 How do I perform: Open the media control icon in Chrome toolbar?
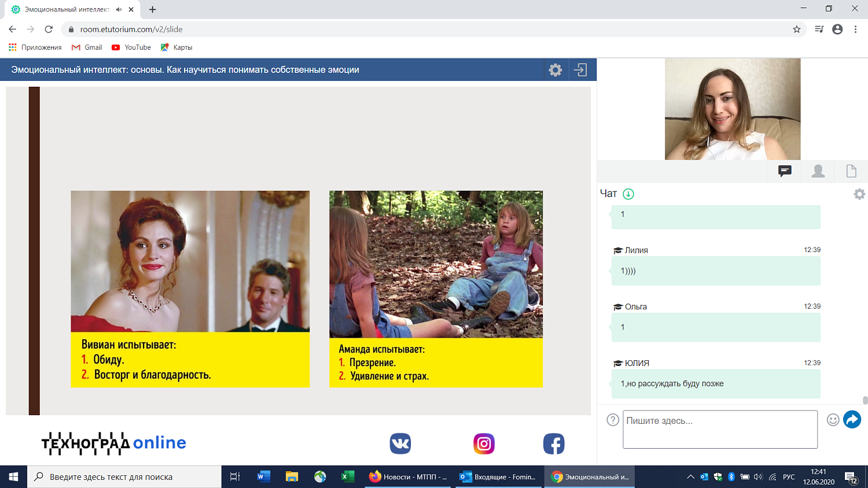pyautogui.click(x=819, y=29)
